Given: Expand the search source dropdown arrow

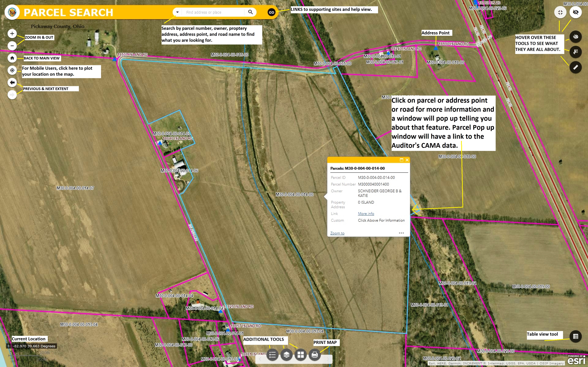Looking at the screenshot, I should tap(177, 12).
